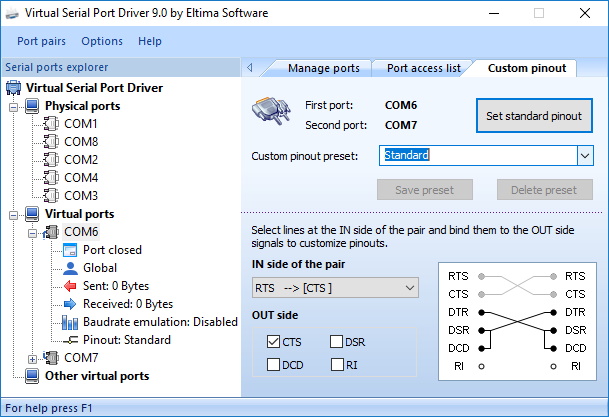Screen dimensions: 609x417
Task: Enable the DSR checkbox
Action: 336,342
